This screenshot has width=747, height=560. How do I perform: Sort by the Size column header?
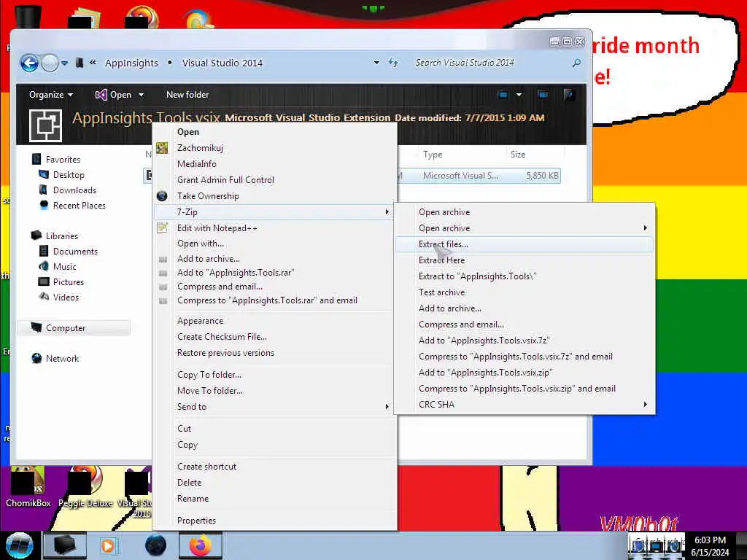coord(518,155)
